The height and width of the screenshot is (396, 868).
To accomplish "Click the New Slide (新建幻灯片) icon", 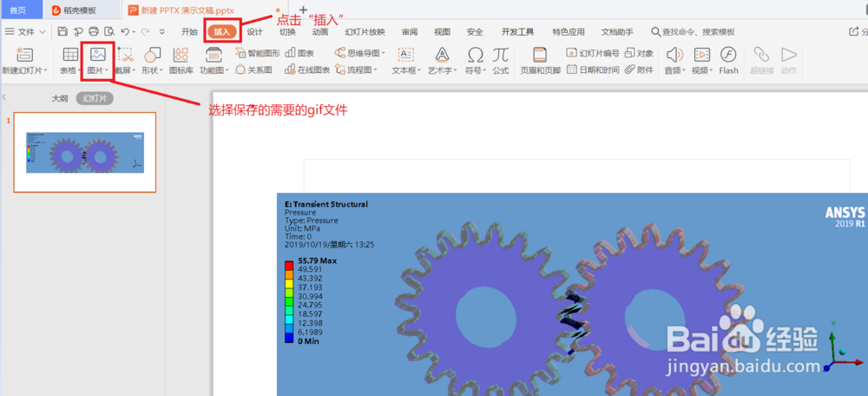I will pos(25,55).
